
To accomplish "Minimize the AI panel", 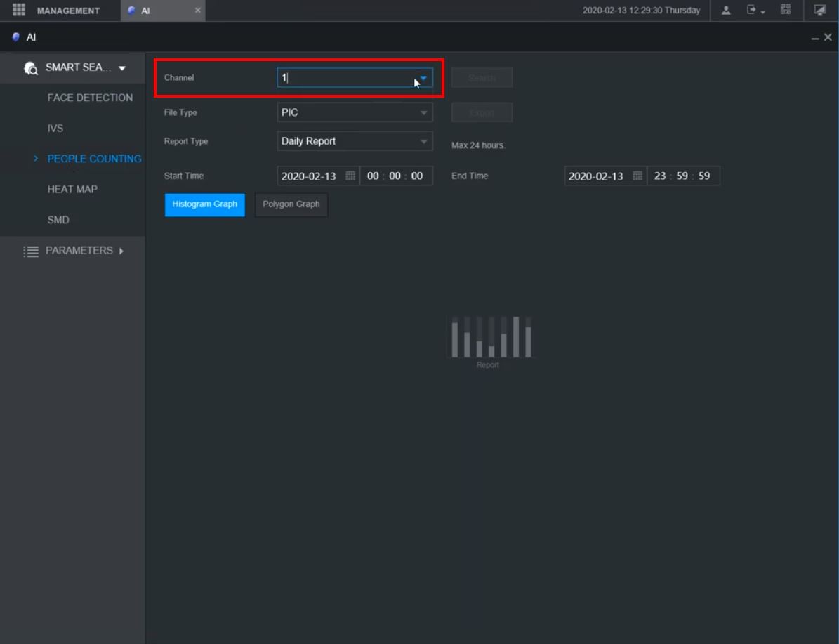I will [x=815, y=38].
